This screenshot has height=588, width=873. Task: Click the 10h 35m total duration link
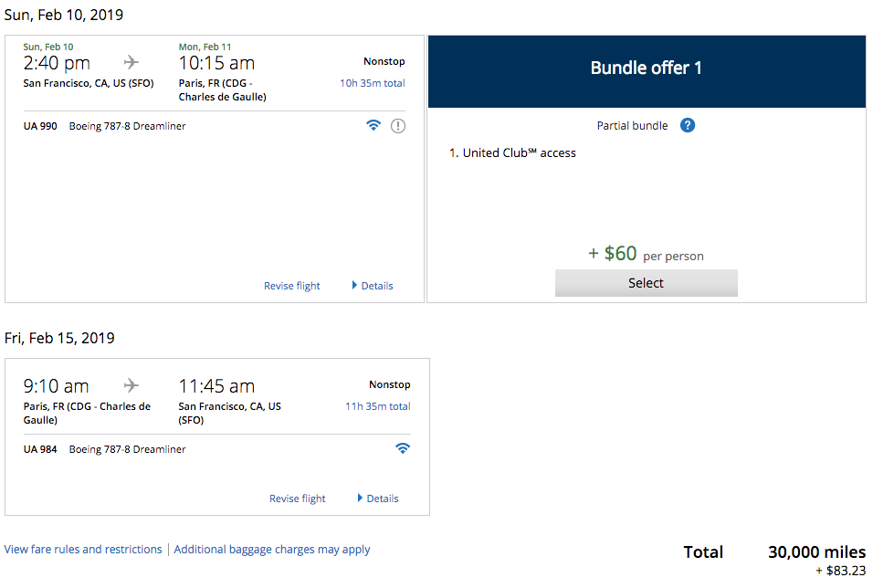pos(373,83)
